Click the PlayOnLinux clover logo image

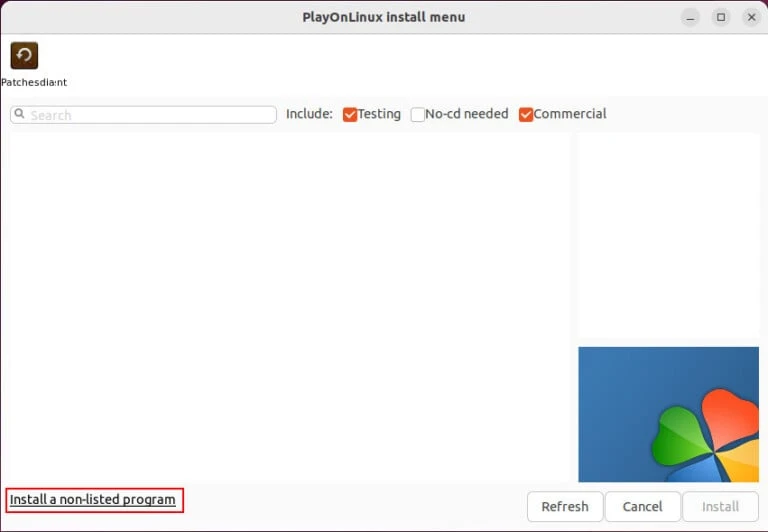[x=668, y=415]
